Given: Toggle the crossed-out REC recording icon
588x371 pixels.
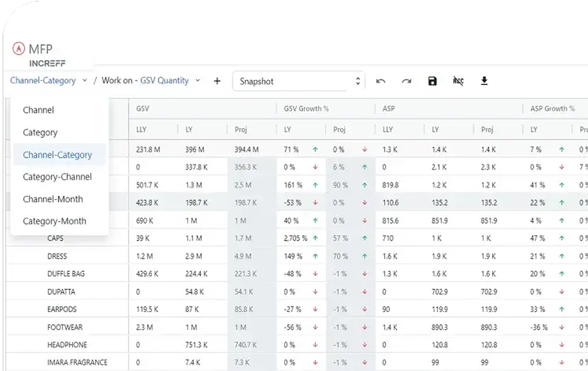Looking at the screenshot, I should 458,81.
